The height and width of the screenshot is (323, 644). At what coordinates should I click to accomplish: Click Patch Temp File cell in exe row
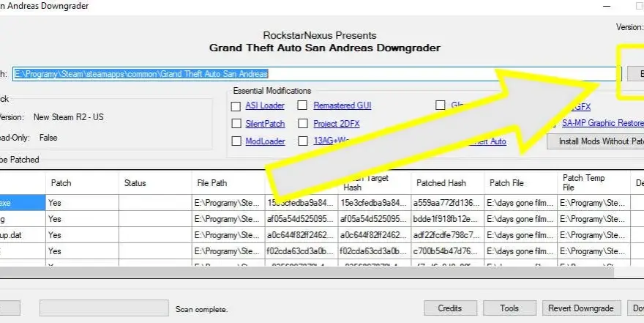tap(594, 203)
